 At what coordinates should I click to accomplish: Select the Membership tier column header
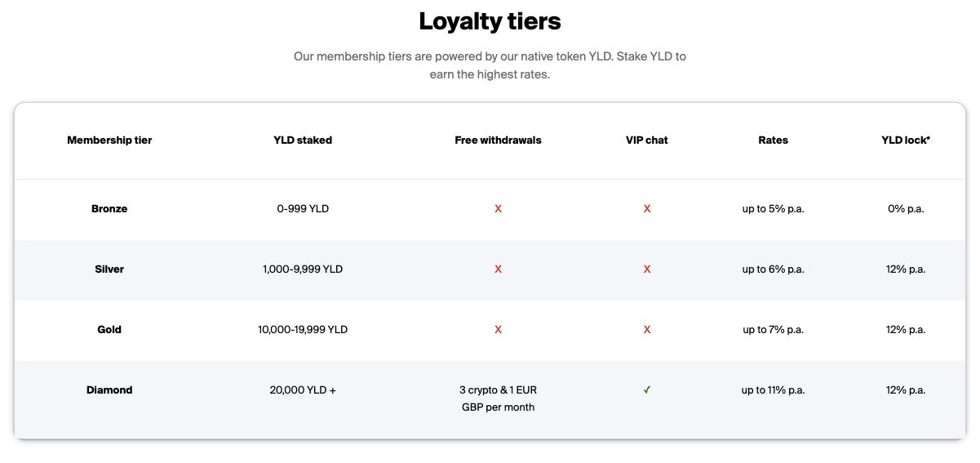109,140
